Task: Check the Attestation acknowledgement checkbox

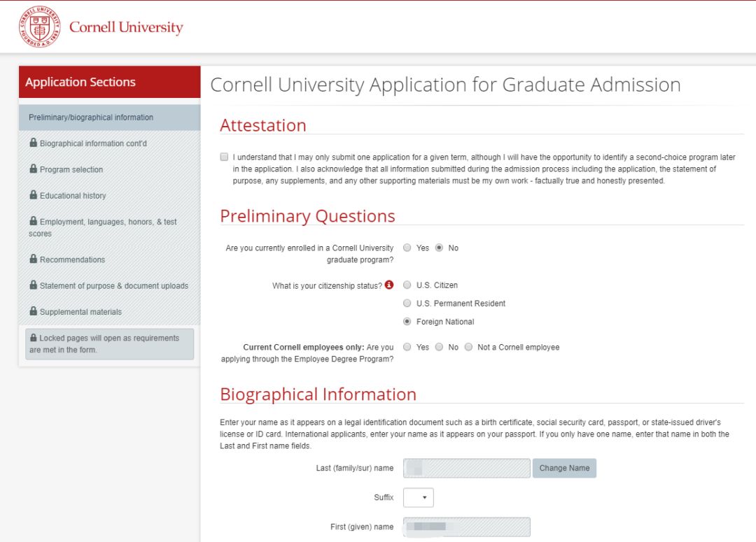Action: pyautogui.click(x=224, y=157)
